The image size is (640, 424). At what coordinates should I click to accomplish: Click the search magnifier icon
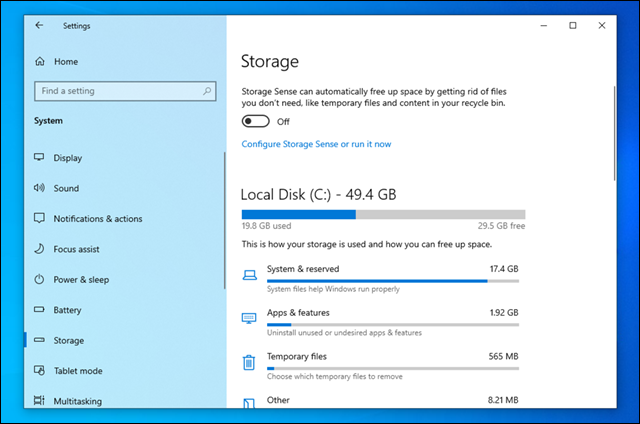point(207,91)
